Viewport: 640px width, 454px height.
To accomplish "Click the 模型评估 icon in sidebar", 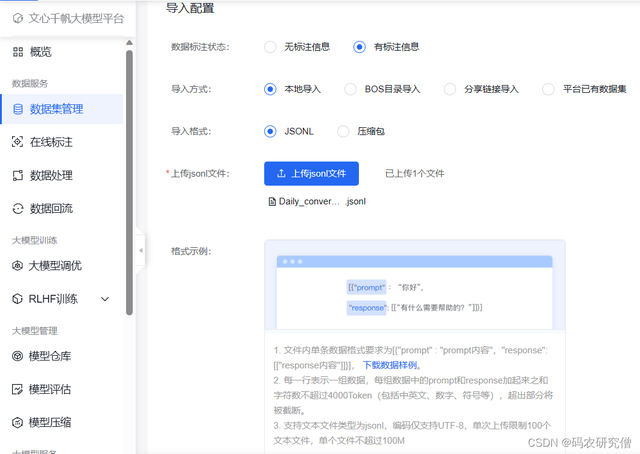I will point(18,389).
